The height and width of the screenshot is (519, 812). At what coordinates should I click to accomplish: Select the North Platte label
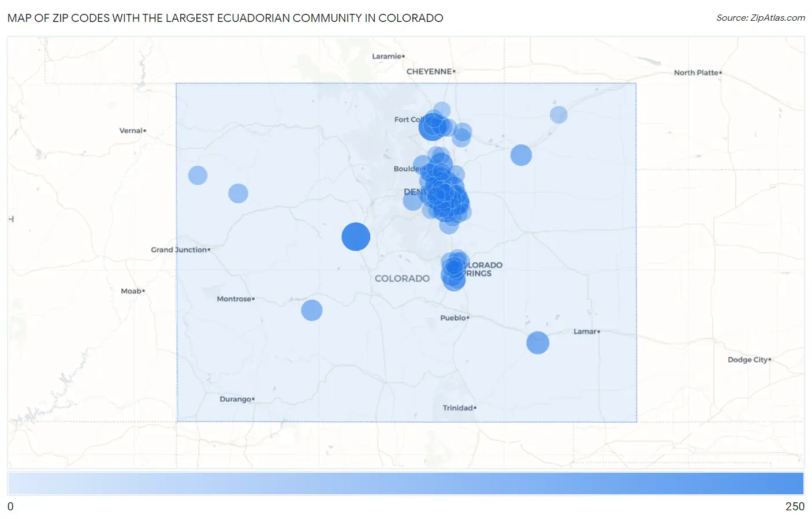698,73
